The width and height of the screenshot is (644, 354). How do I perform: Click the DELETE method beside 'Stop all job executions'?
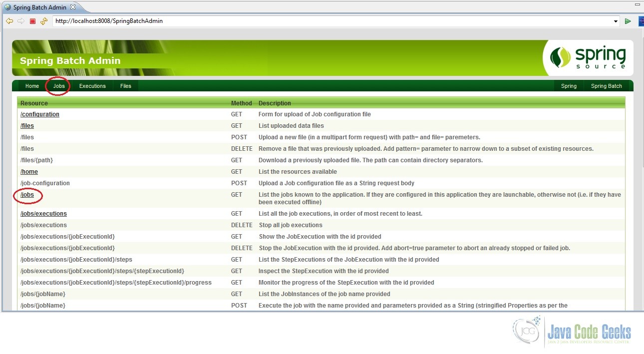click(x=242, y=225)
